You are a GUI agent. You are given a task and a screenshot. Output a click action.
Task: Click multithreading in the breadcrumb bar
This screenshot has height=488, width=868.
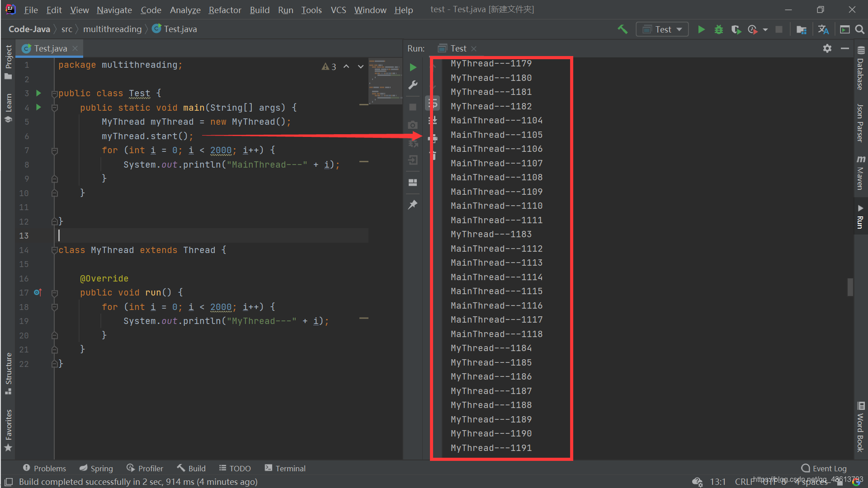[112, 29]
